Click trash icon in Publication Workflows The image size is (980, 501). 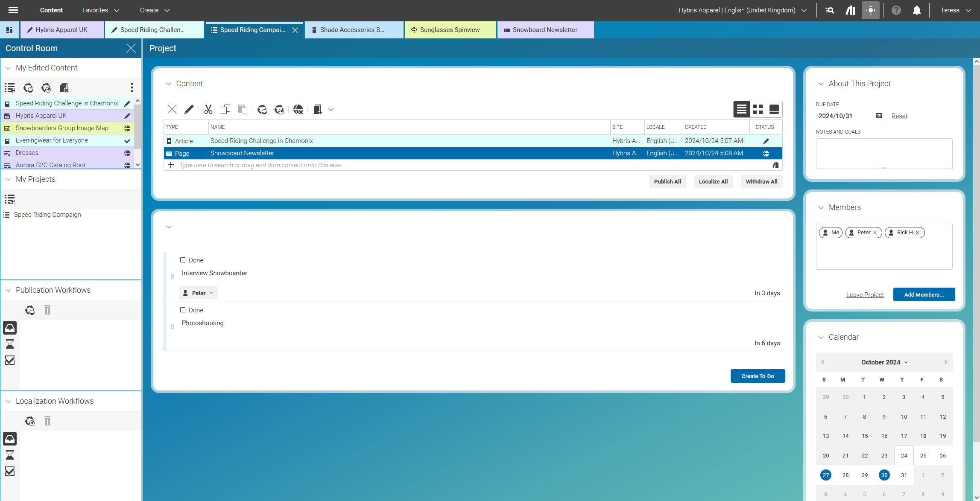pos(47,310)
